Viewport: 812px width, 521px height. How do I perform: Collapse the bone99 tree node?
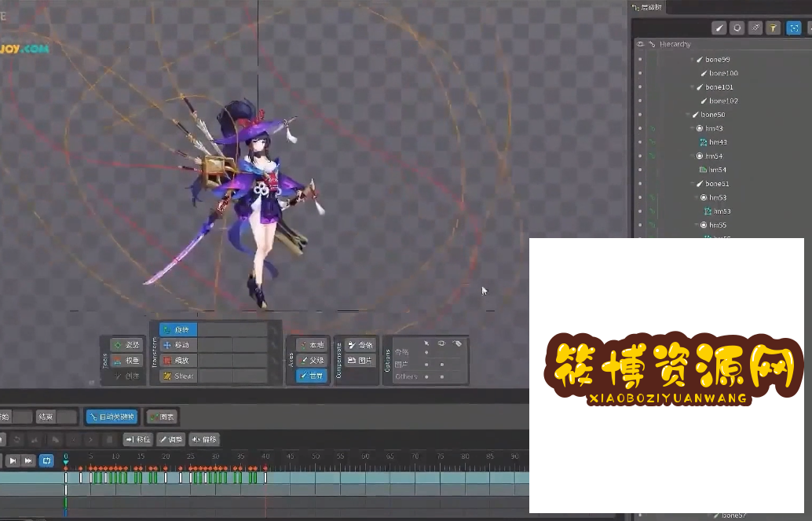point(693,59)
